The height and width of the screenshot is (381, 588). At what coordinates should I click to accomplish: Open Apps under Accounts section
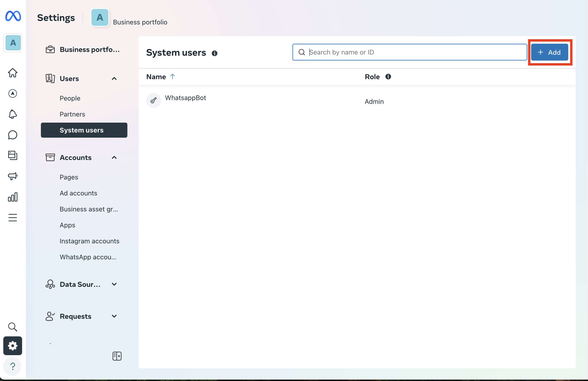67,225
